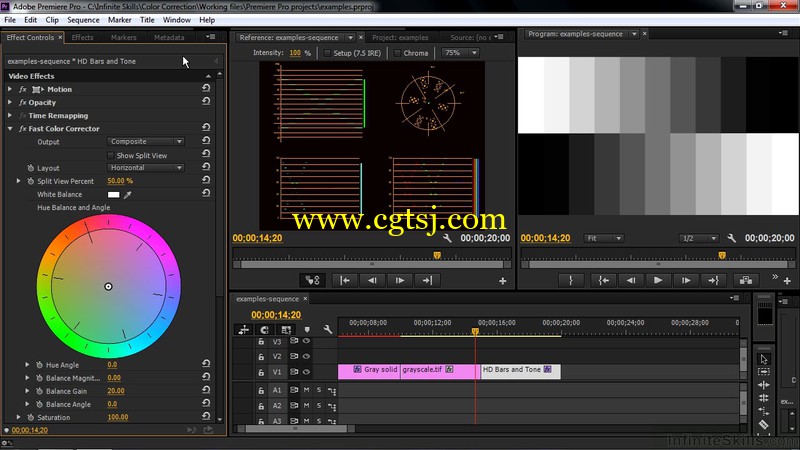Click the Intensity 100 value
Viewport: 800px width, 450px height.
point(295,53)
